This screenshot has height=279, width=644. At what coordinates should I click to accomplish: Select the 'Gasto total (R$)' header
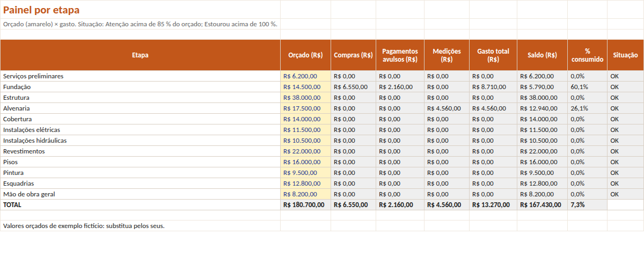[x=493, y=55]
